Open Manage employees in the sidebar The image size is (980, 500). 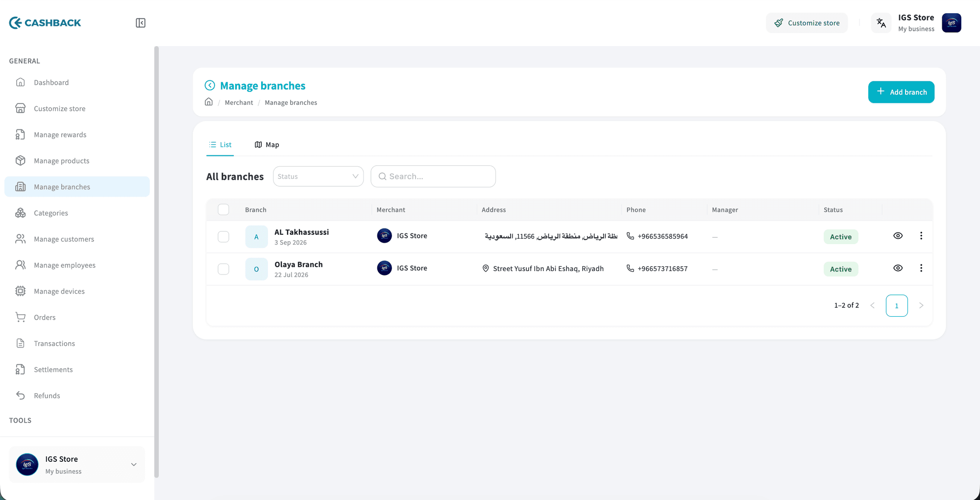pyautogui.click(x=77, y=265)
